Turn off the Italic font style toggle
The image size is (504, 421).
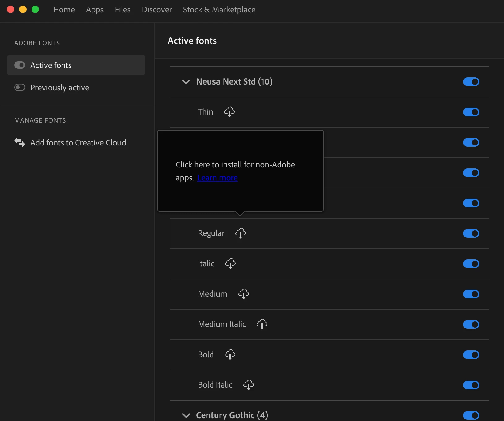(471, 264)
